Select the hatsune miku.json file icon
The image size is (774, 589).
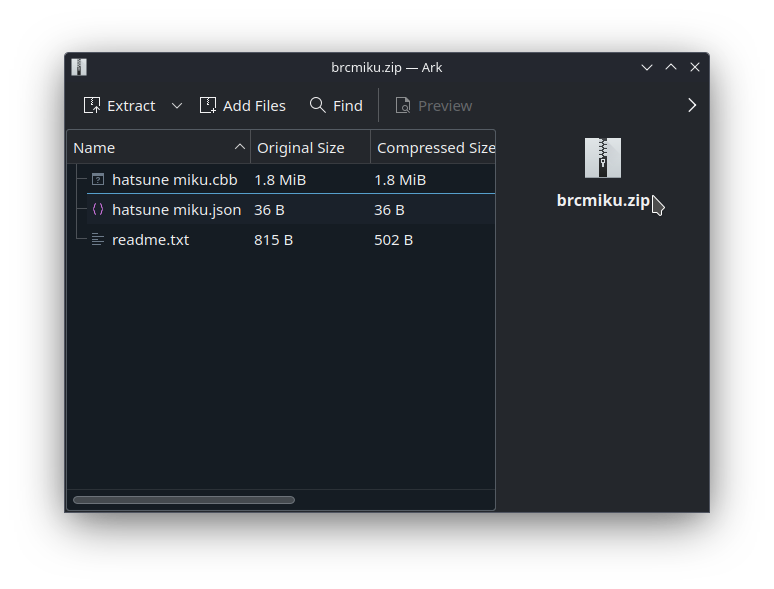coord(98,210)
